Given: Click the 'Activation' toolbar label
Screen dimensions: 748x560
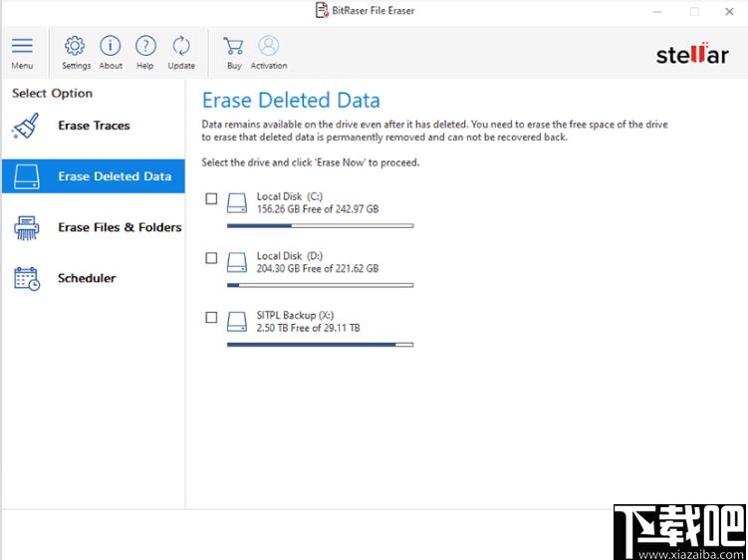Looking at the screenshot, I should [269, 66].
